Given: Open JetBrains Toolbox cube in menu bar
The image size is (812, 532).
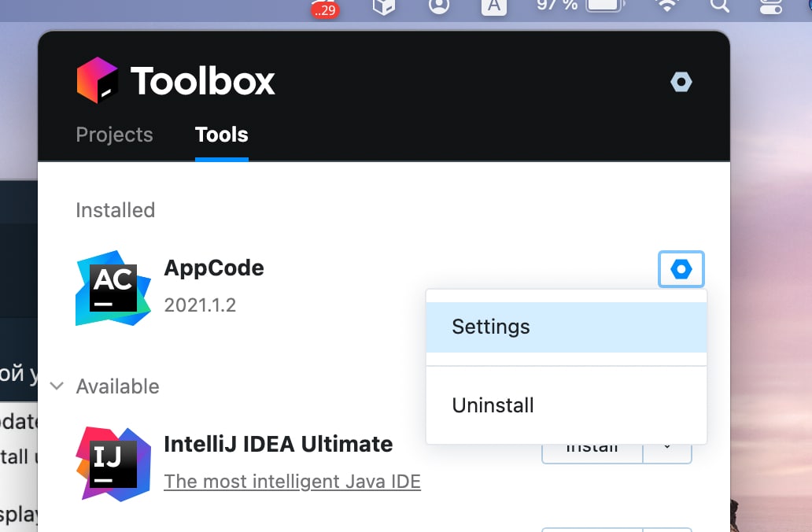Looking at the screenshot, I should [383, 6].
